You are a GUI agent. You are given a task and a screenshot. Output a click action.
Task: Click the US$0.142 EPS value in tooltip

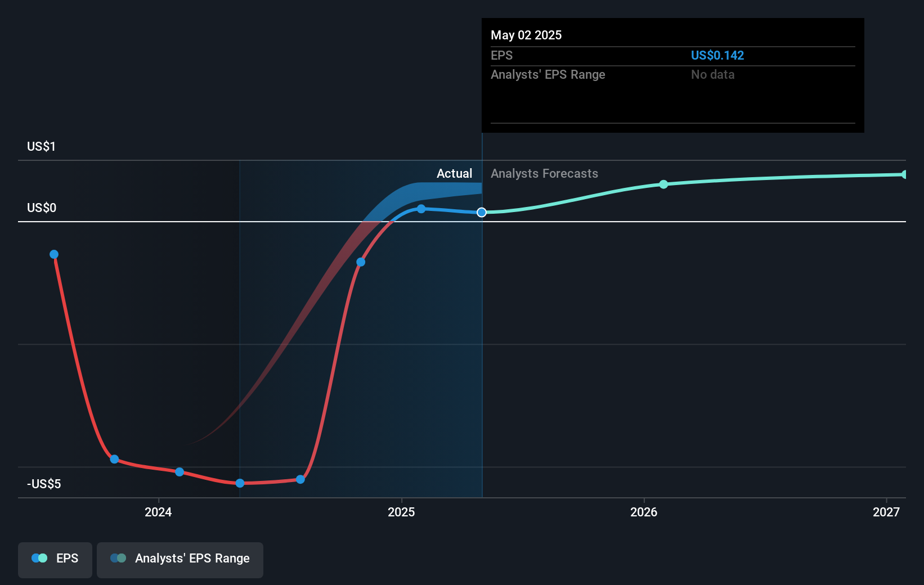pyautogui.click(x=717, y=56)
